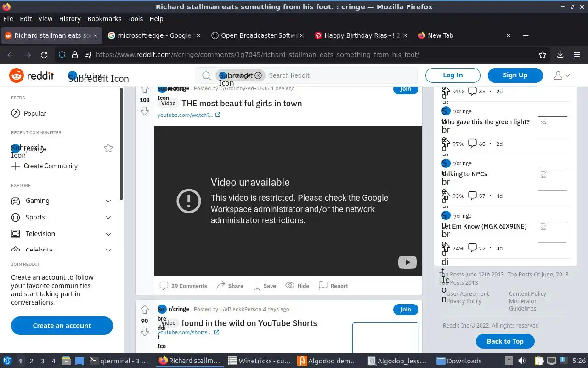Share the 'most beautiful girls' post
This screenshot has width=588, height=368.
tap(230, 286)
